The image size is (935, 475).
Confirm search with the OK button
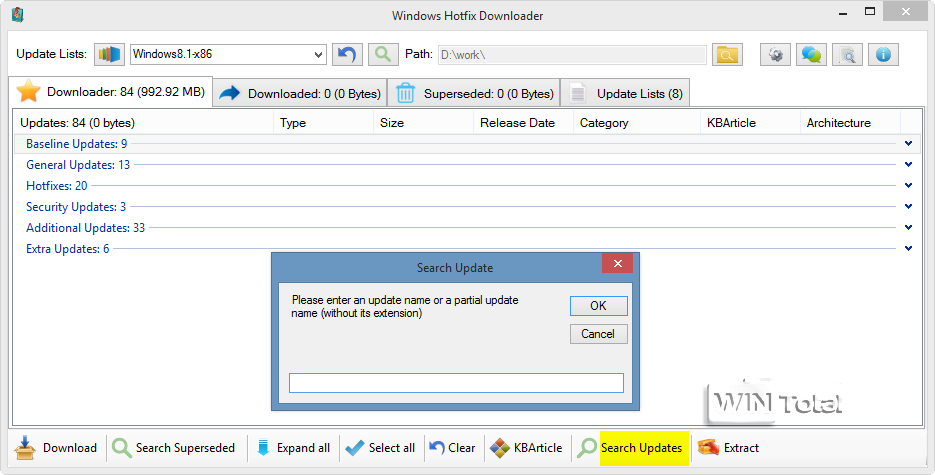click(599, 306)
